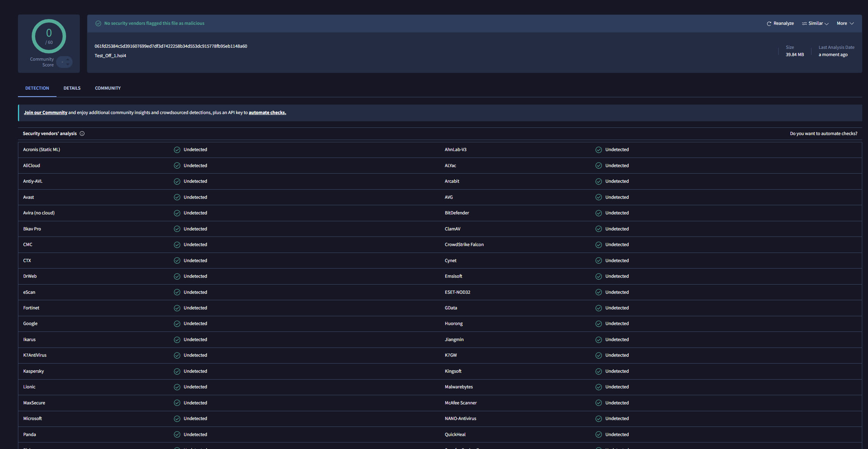Select the Cynet vendor name
The width and height of the screenshot is (868, 449).
(x=451, y=261)
